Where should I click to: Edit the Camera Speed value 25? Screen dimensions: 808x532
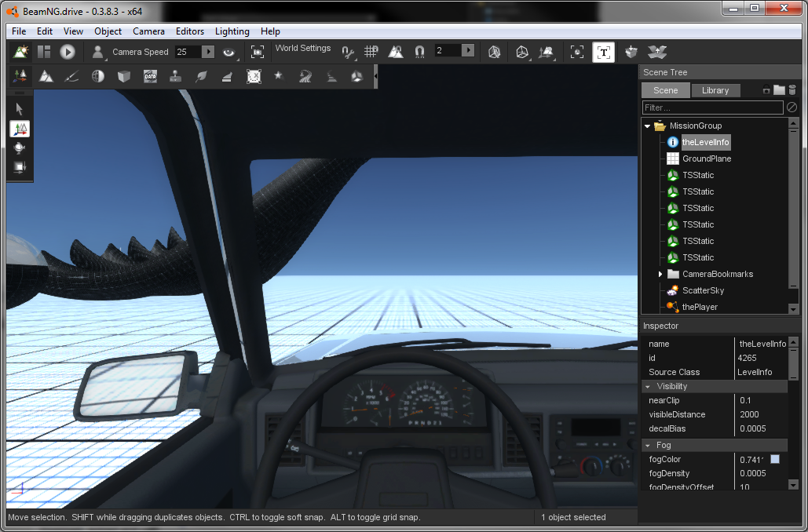point(188,52)
